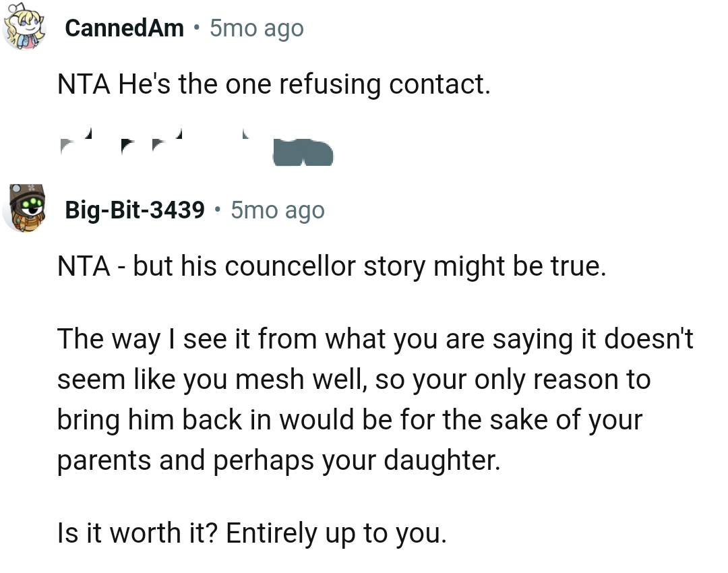This screenshot has height=573, width=728.
Task: Visit the CannedAm username link
Action: click(x=125, y=28)
